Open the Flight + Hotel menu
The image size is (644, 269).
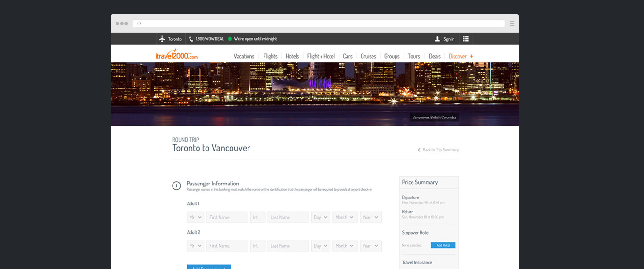[x=321, y=56]
